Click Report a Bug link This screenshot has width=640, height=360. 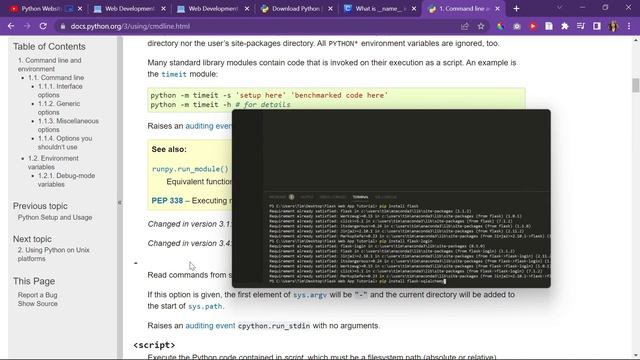38,295
